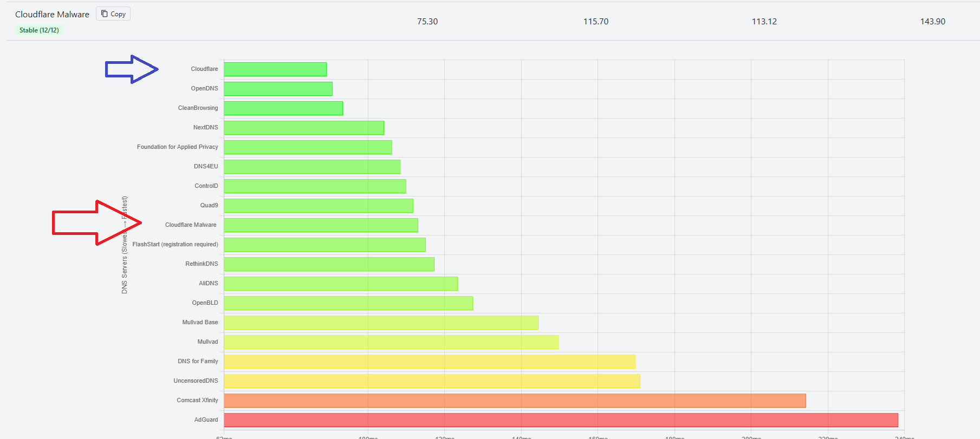Click the UncensoredDNS axis label

[196, 381]
